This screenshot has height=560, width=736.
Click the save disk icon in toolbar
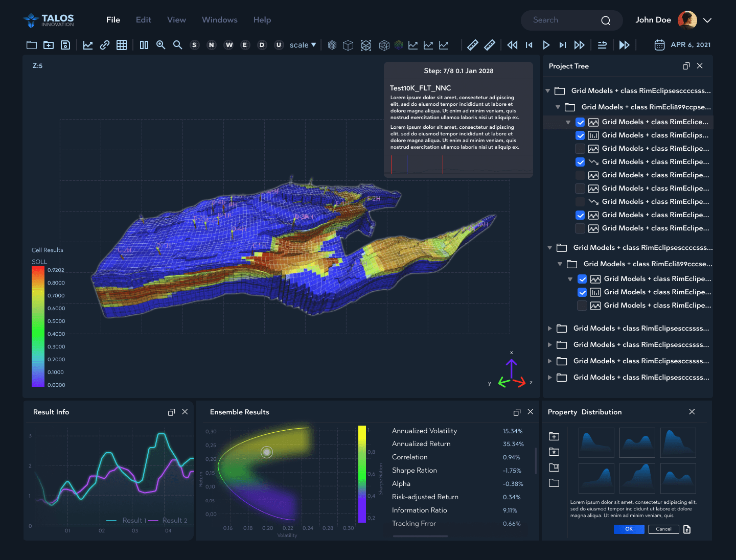[x=65, y=45]
